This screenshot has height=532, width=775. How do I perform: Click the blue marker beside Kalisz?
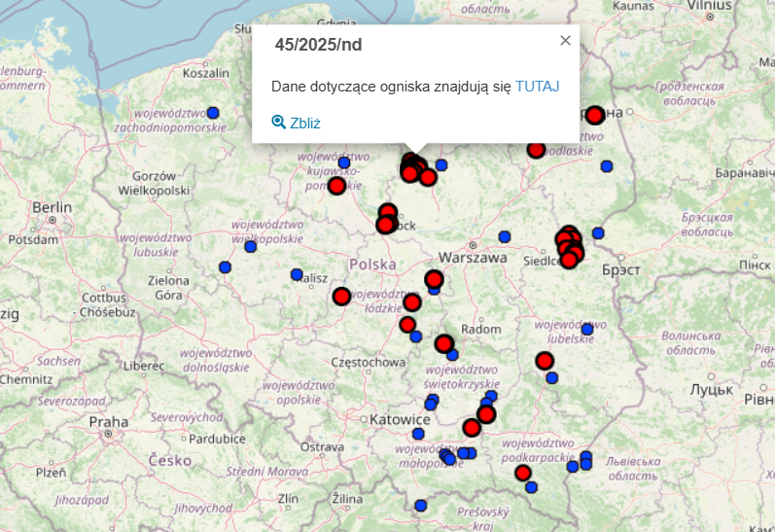pyautogui.click(x=297, y=275)
